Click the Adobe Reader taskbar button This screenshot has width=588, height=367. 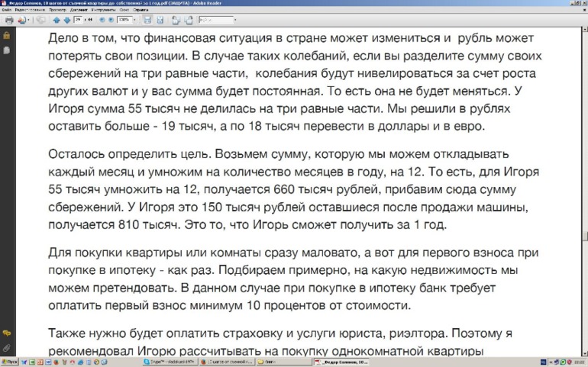pos(341,362)
